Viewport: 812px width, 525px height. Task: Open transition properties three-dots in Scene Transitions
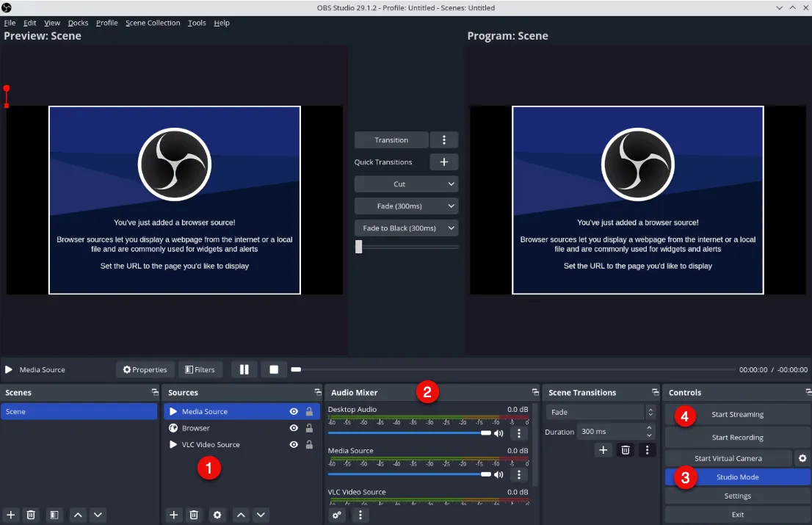point(647,450)
